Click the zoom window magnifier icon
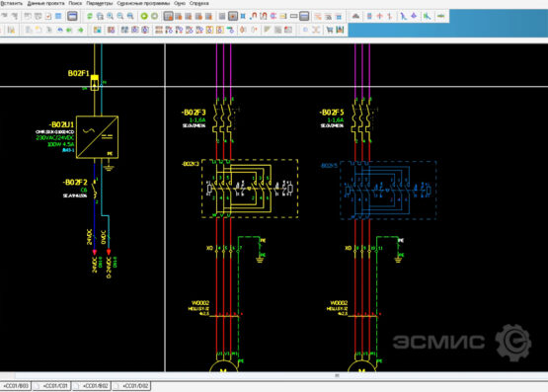The width and height of the screenshot is (548, 392). (100, 16)
